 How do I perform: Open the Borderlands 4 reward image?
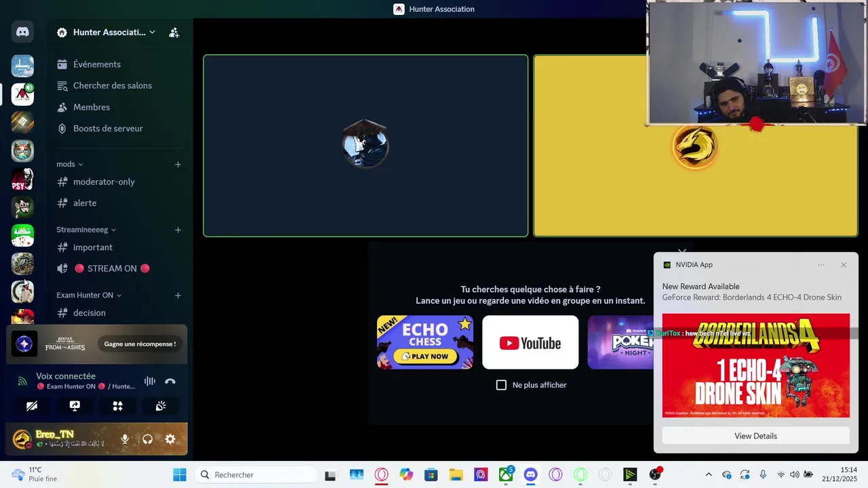(x=755, y=365)
